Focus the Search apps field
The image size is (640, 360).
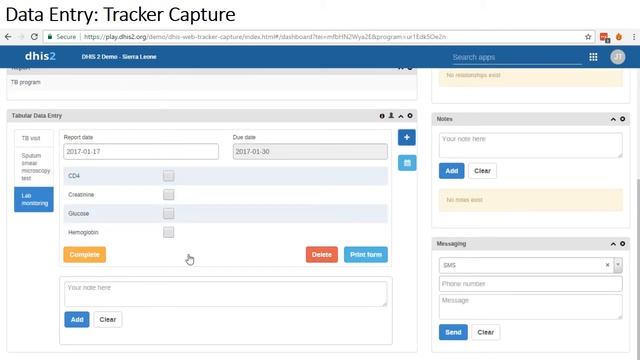[x=517, y=57]
